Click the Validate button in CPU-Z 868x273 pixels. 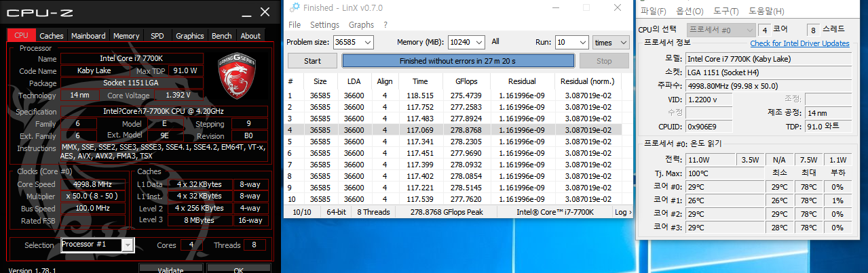[x=170, y=269]
